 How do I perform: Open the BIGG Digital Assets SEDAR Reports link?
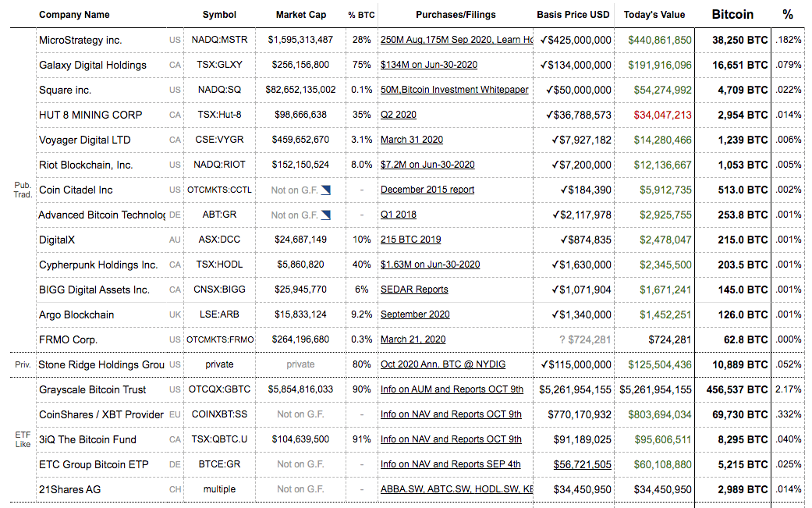[414, 290]
